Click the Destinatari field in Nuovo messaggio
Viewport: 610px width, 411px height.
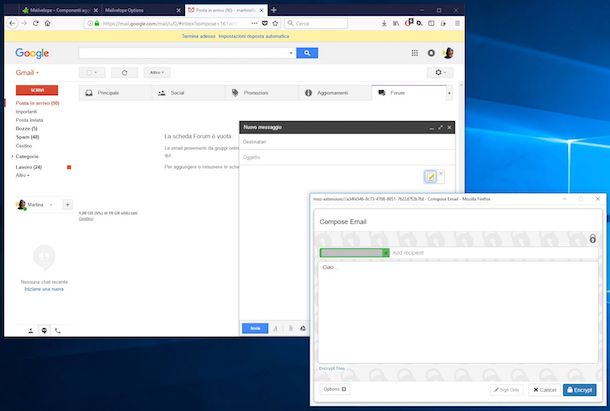pyautogui.click(x=347, y=142)
